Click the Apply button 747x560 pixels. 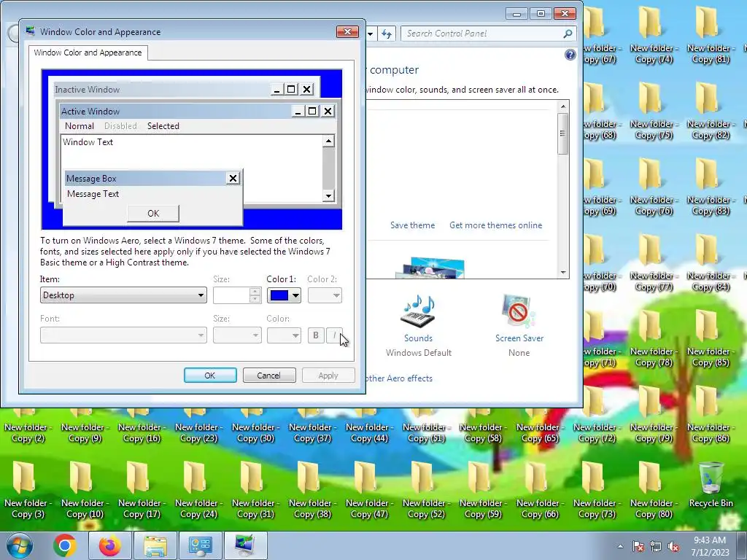tap(328, 376)
